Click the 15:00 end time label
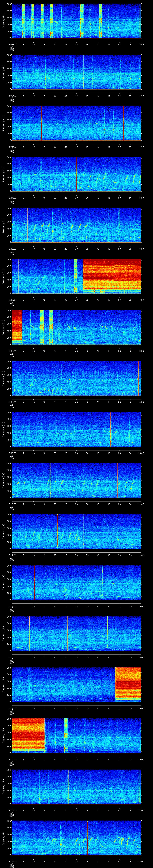 click(141, 709)
